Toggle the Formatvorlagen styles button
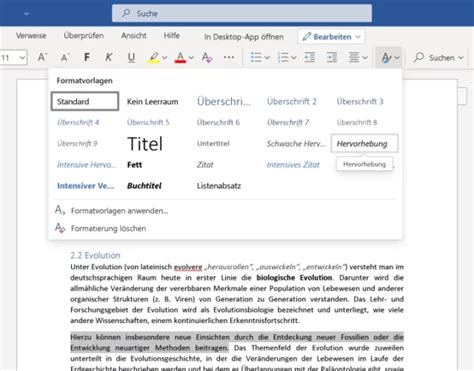 click(389, 57)
